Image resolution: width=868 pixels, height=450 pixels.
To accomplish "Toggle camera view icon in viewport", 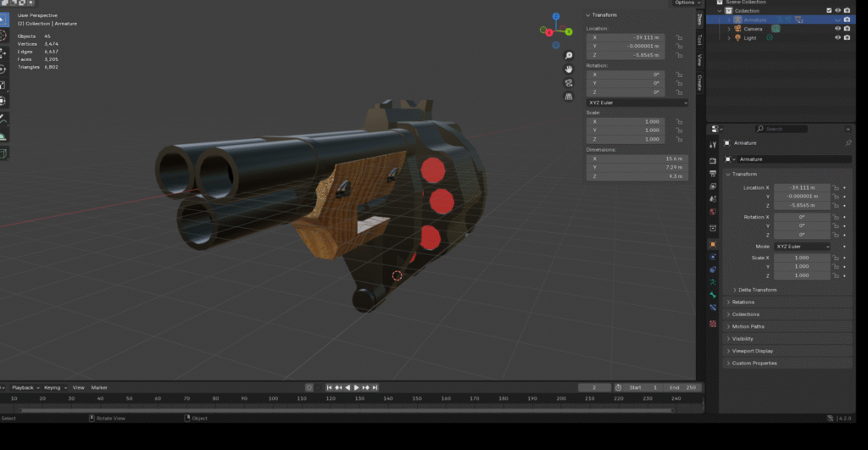I will pos(568,82).
